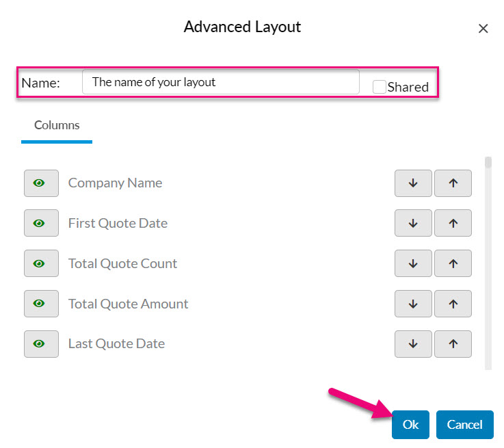
Task: Click Ok to save the layout
Action: (x=410, y=425)
